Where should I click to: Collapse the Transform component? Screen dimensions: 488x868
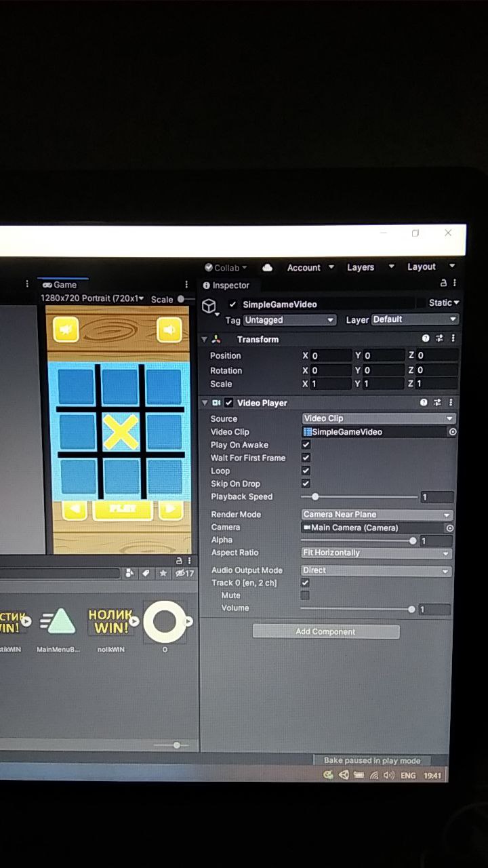[x=205, y=339]
